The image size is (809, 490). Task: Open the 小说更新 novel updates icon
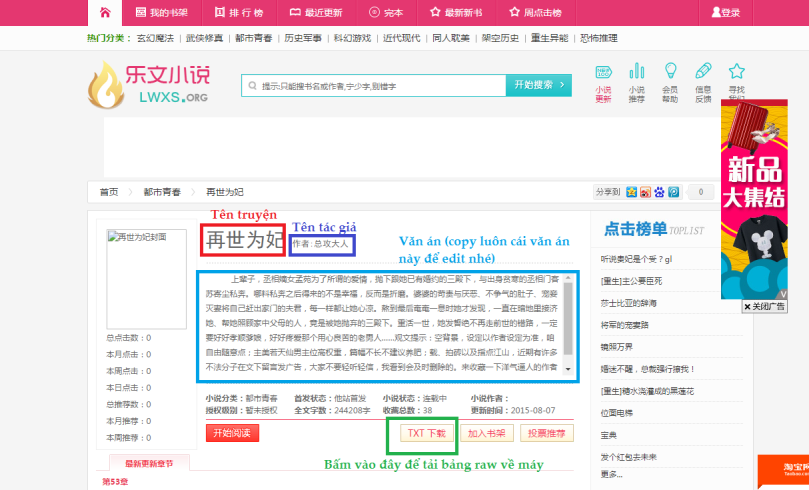click(x=603, y=72)
